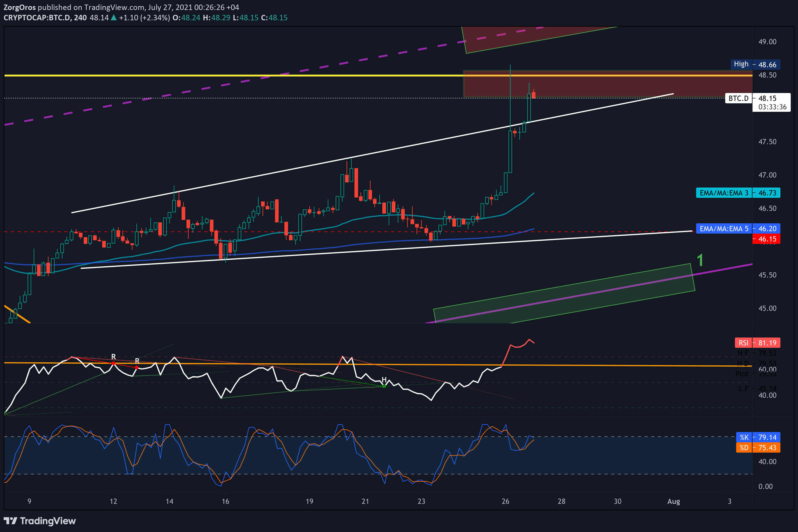Click the BTC.D 48.15 price label
This screenshot has width=798, height=532.
tap(753, 98)
